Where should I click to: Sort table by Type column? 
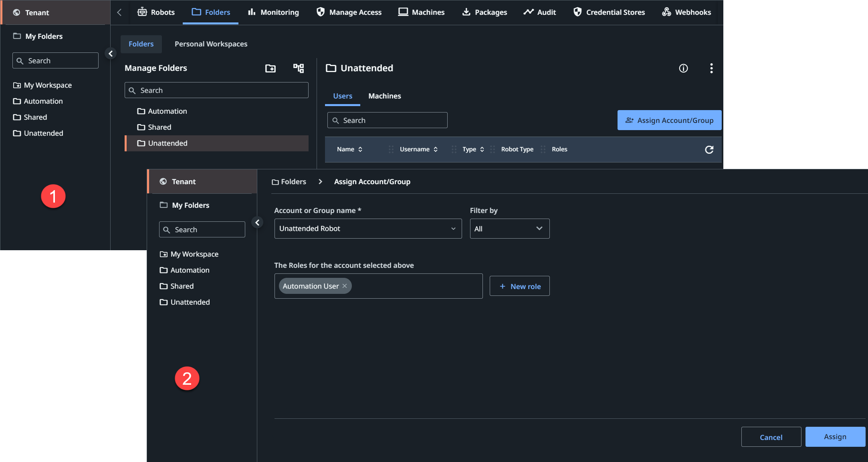click(x=473, y=149)
